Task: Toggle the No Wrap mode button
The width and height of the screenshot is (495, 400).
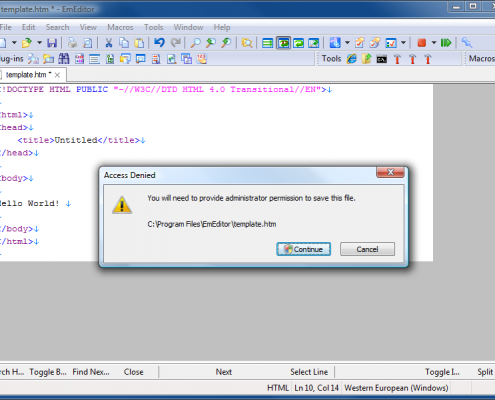Action: coord(267,43)
